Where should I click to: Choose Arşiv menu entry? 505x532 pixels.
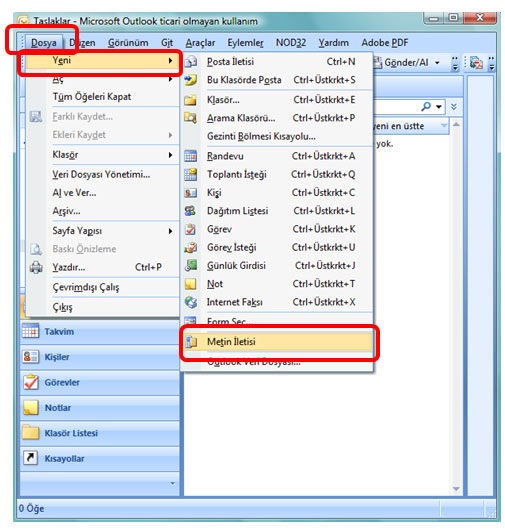[101, 211]
